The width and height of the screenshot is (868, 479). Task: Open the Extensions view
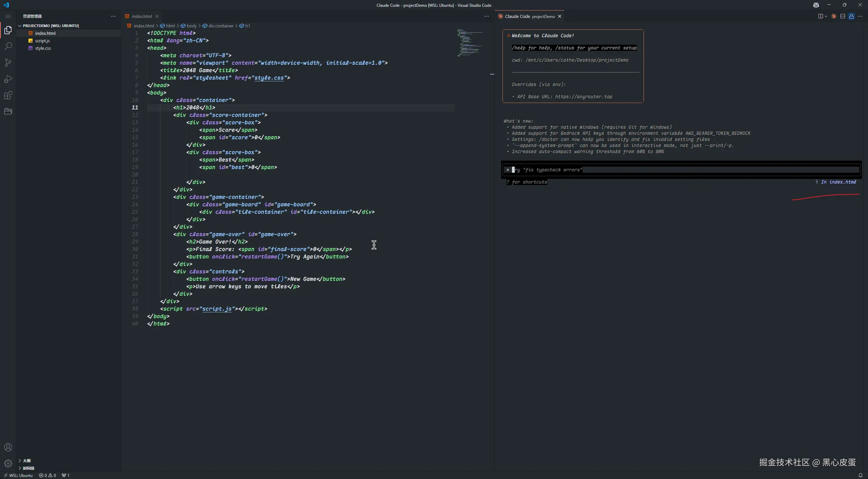point(8,95)
